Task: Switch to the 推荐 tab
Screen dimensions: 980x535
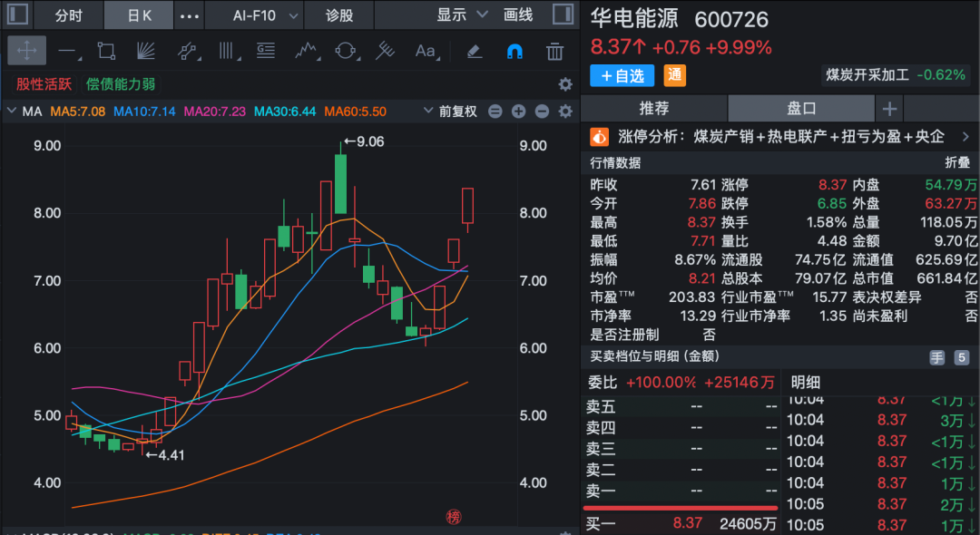Action: pos(653,109)
